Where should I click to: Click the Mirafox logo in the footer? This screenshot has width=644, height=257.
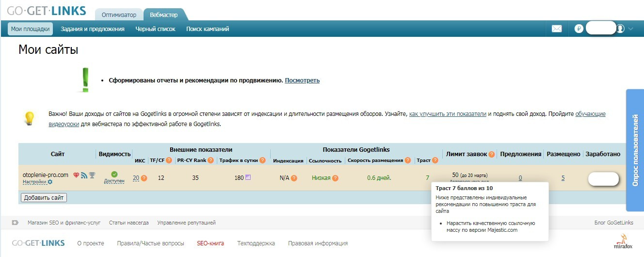(623, 241)
